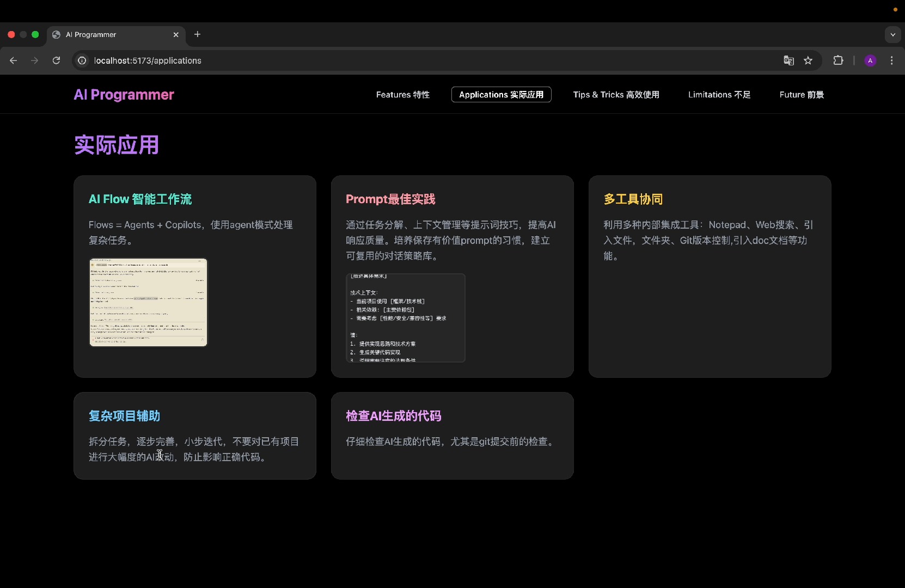
Task: Open the Google Translate page icon
Action: (x=788, y=60)
